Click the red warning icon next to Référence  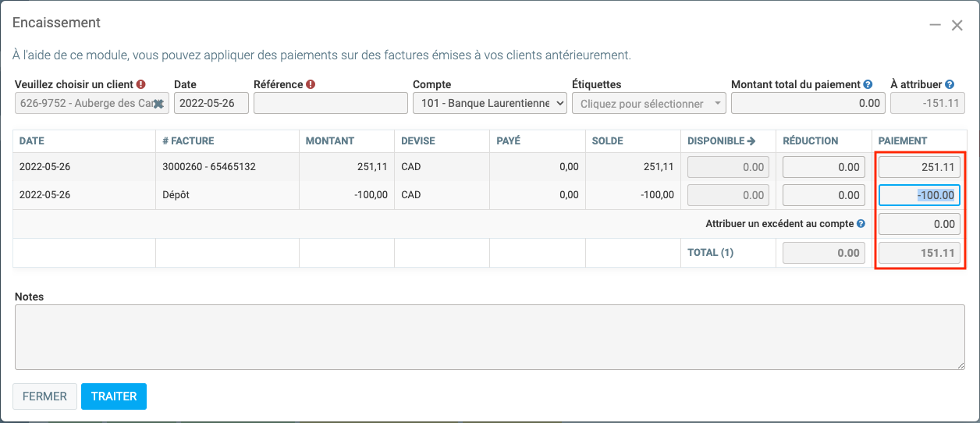tap(311, 84)
